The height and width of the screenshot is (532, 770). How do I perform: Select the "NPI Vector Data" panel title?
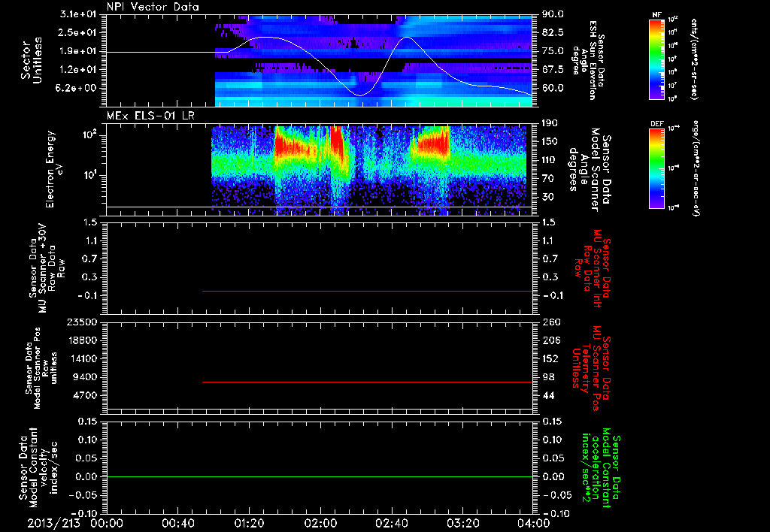tap(153, 7)
